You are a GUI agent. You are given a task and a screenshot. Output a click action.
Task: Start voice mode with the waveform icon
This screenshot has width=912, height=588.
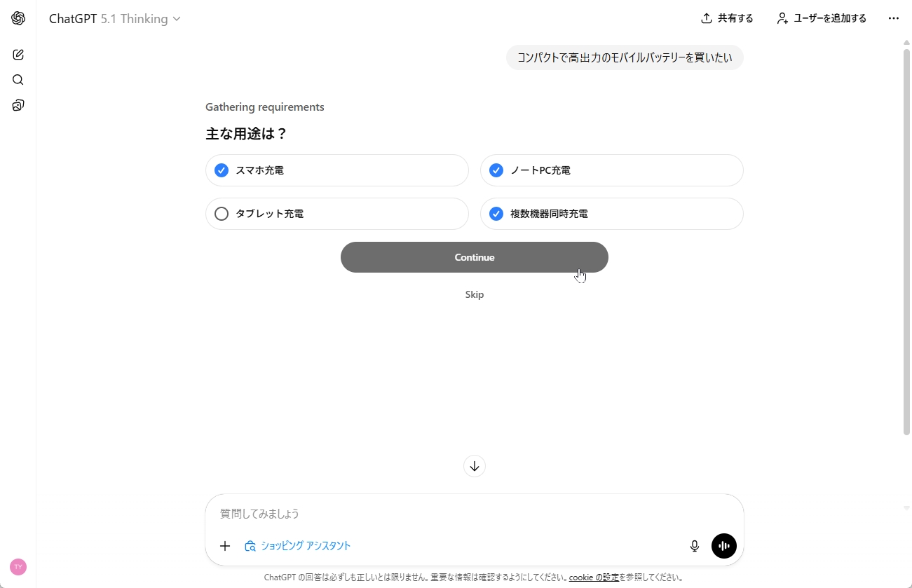coord(723,545)
